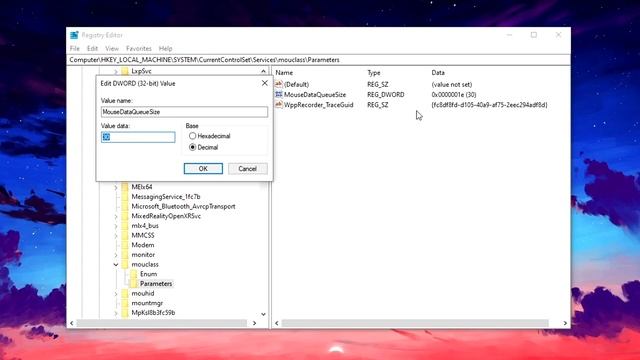Expand the MpKsl8b3fc59b tree node
Image resolution: width=640 pixels, height=360 pixels.
[x=116, y=313]
